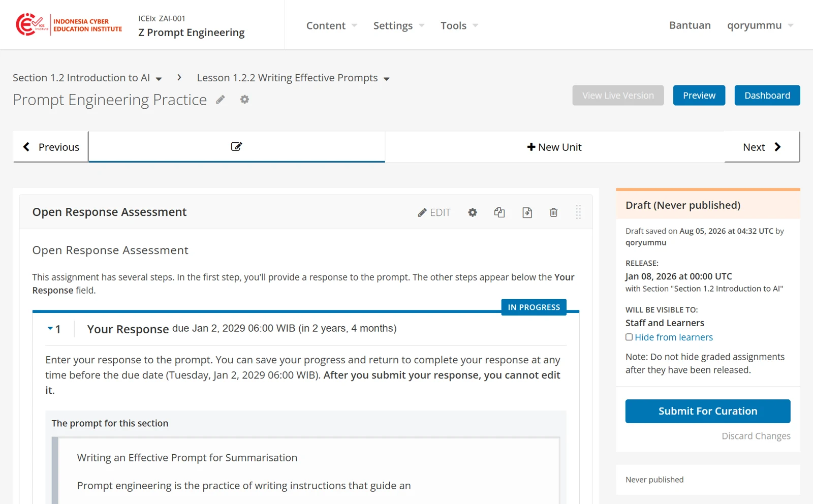
Task: Open the Z Prompt Engineering course title
Action: tap(192, 33)
